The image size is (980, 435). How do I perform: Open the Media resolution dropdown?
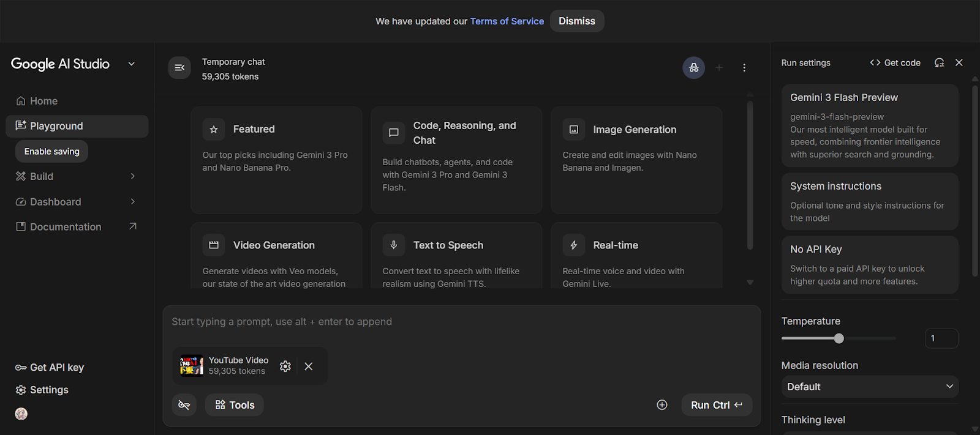tap(870, 387)
